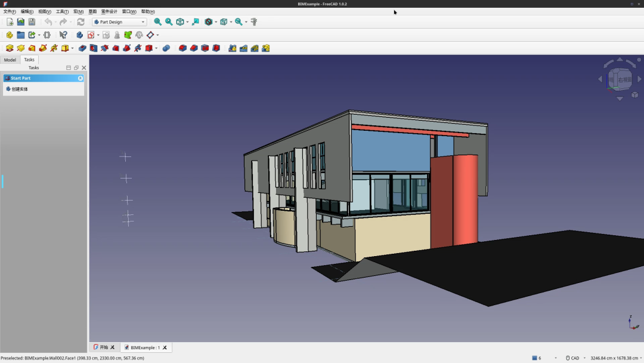Screen dimensions: 644x363
Task: Fit the whole model in the view
Action: pyautogui.click(x=157, y=21)
